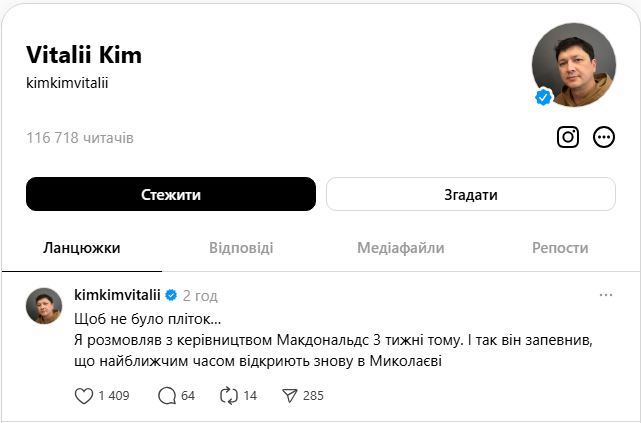The height and width of the screenshot is (423, 641).
Task: Repost the post with the repost icon
Action: click(227, 396)
